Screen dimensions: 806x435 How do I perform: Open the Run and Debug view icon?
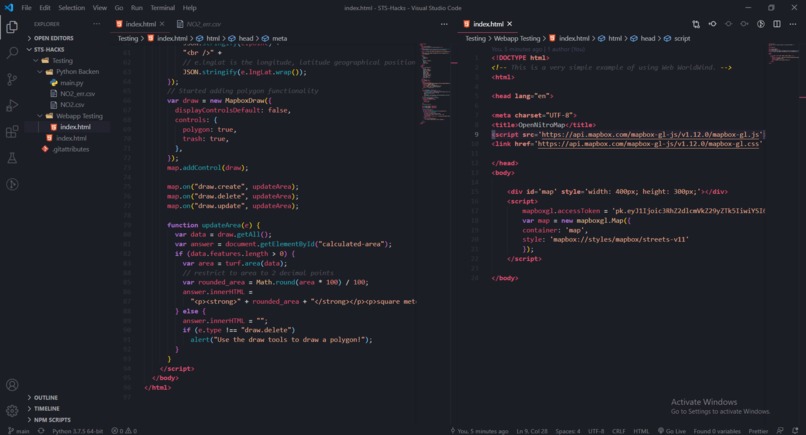12,105
